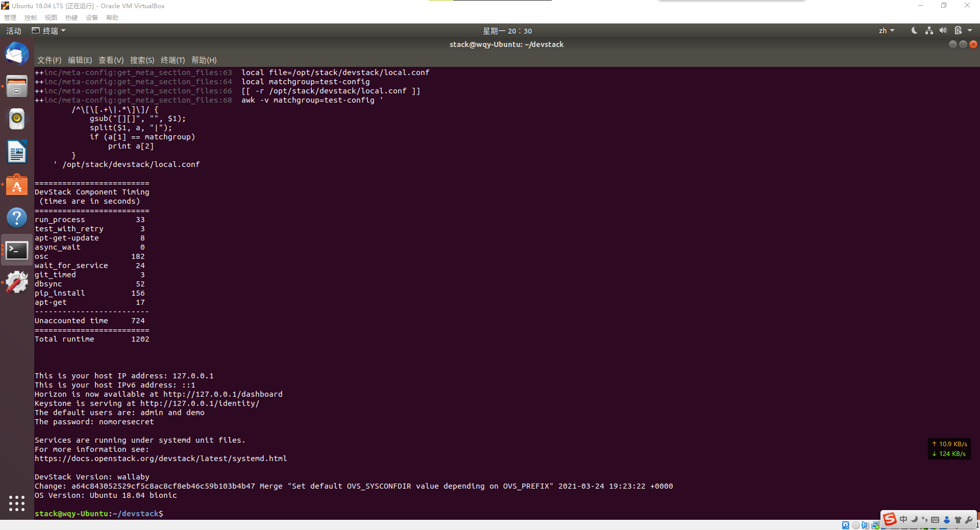Open the network indicator in top bar
Image resolution: width=980 pixels, height=530 pixels.
pos(929,31)
